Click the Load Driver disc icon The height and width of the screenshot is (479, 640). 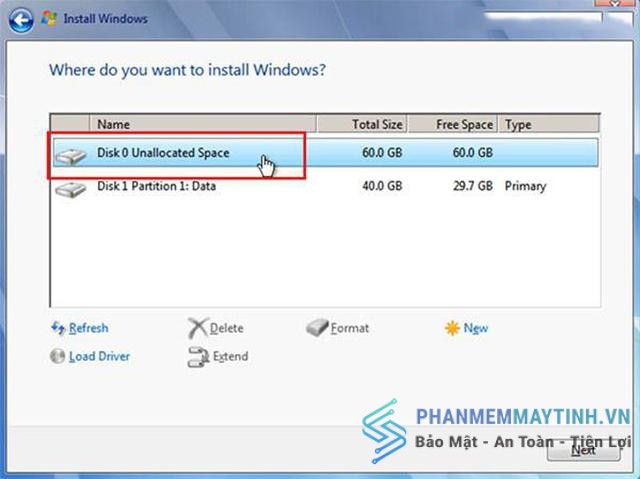[58, 356]
